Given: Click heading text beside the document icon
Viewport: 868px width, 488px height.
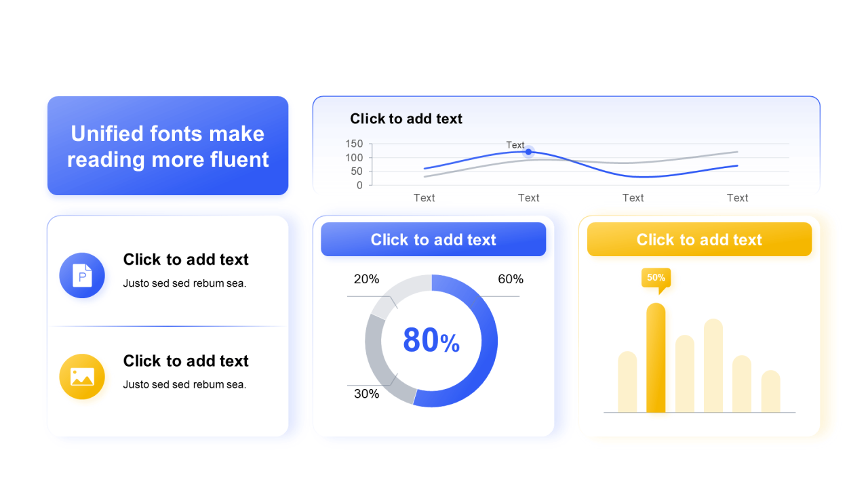Looking at the screenshot, I should point(186,260).
